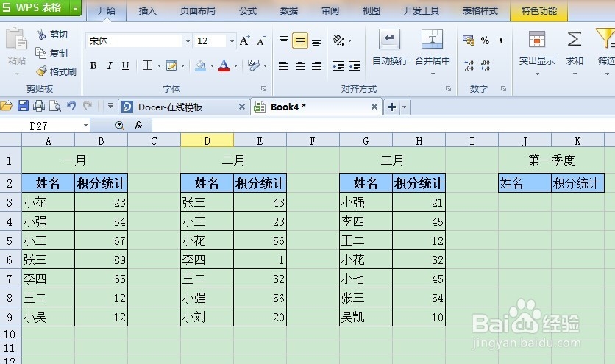Apply the thousands separator comma style
Screen dimensions: 615x364
[501, 40]
